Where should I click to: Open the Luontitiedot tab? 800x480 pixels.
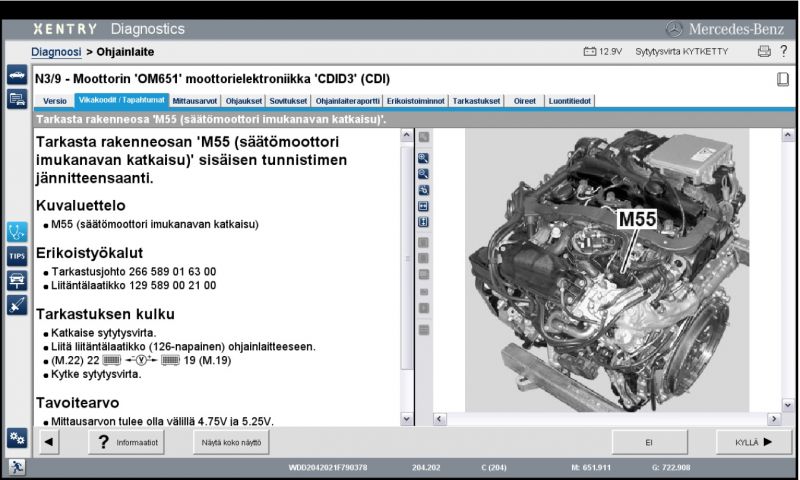point(570,101)
